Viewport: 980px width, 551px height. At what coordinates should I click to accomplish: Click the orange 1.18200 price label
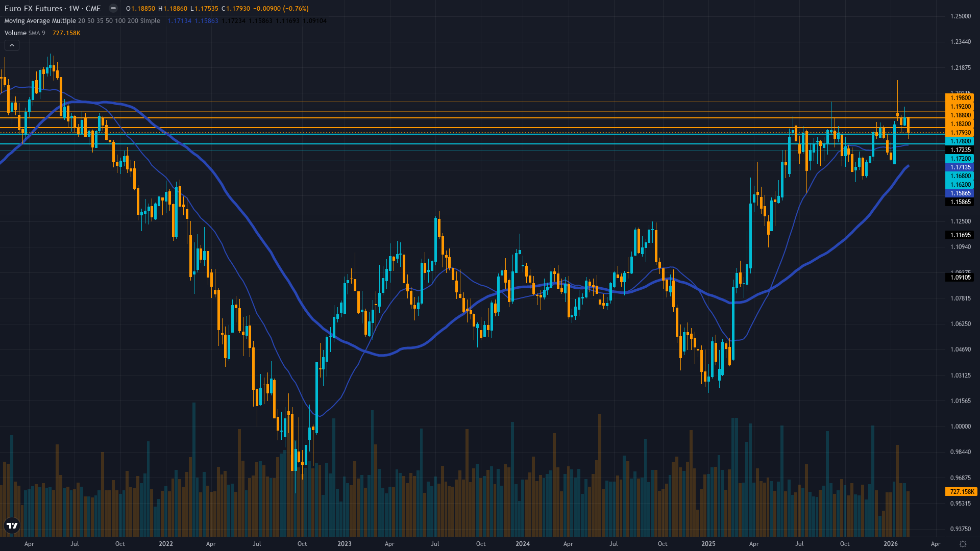point(960,124)
